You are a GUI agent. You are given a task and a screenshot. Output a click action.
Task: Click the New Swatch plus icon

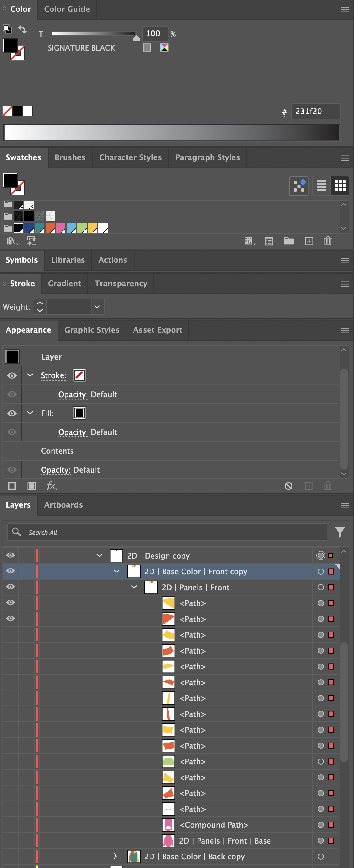tap(308, 241)
